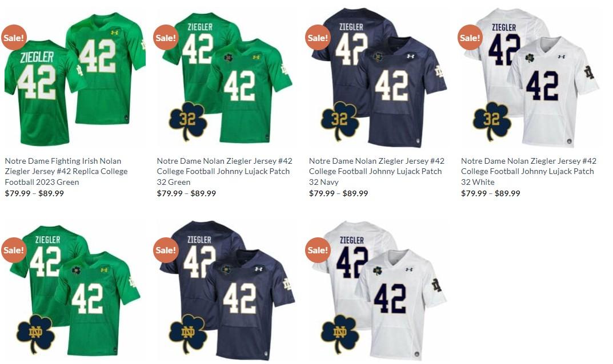Click Sale badge on Lujack Patch White jersey
Image resolution: width=613 pixels, height=364 pixels.
(x=470, y=38)
